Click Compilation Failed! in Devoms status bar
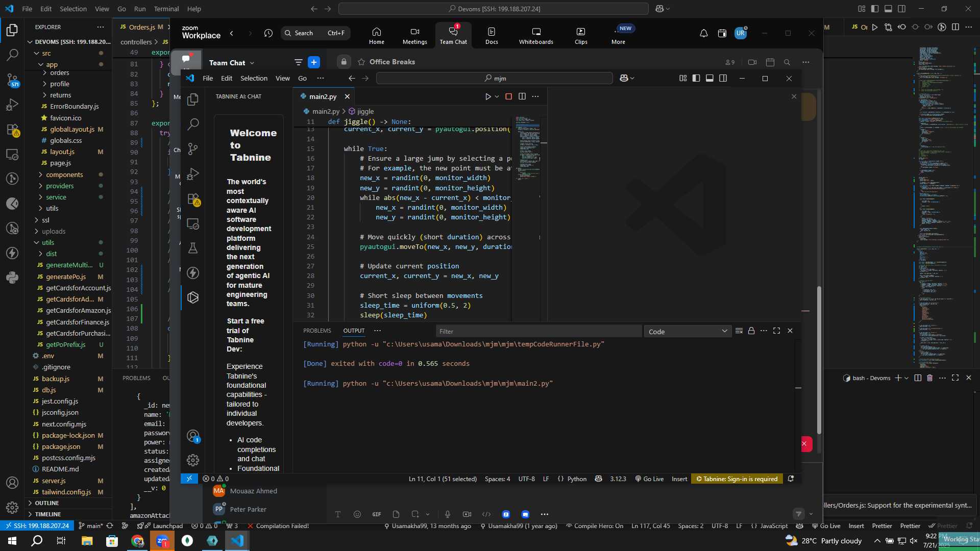This screenshot has height=551, width=980. click(278, 525)
